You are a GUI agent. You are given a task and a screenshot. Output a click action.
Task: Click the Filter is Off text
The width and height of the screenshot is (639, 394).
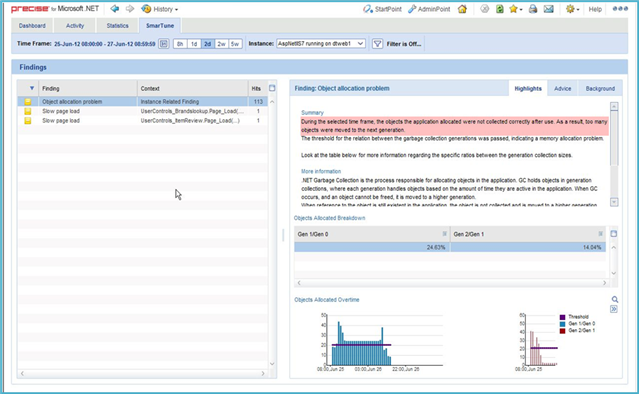(x=404, y=44)
